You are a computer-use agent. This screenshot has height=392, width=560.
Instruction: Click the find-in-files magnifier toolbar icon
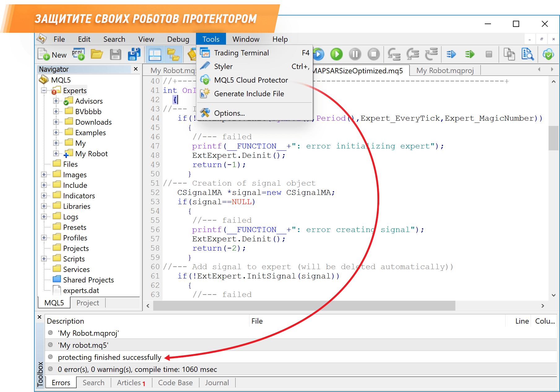click(527, 54)
